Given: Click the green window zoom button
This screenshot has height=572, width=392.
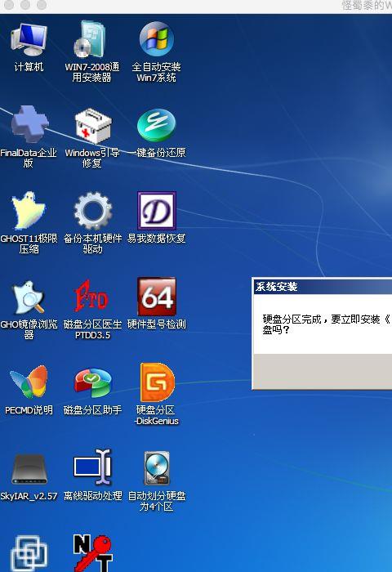Looking at the screenshot, I should click(42, 5).
